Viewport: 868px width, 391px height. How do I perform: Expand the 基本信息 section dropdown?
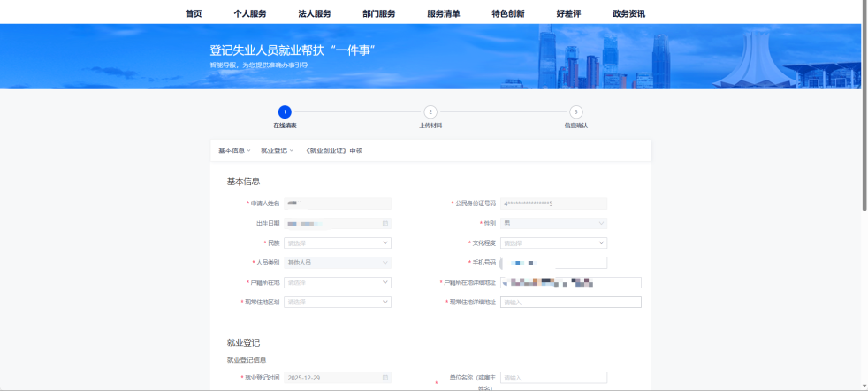coord(235,150)
